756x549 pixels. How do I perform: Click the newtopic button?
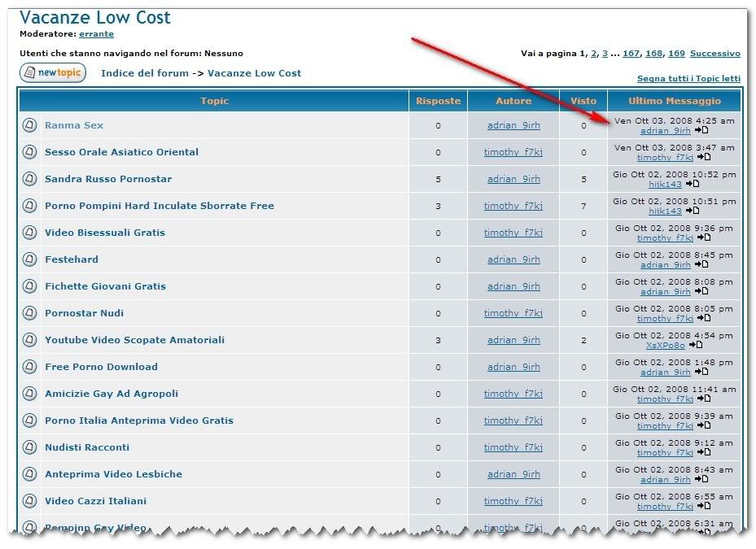(52, 73)
